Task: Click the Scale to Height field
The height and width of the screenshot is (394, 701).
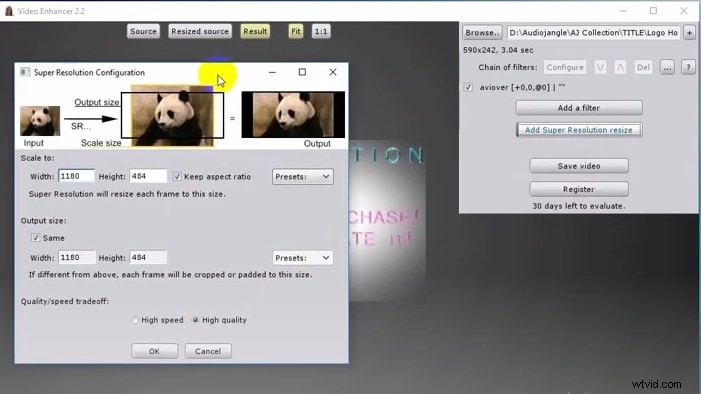Action: pyautogui.click(x=148, y=176)
